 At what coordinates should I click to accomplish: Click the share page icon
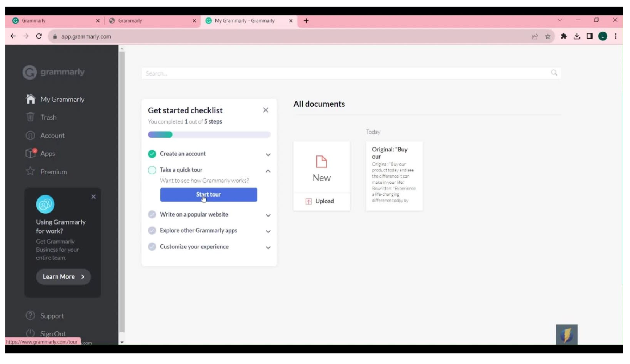tap(535, 36)
